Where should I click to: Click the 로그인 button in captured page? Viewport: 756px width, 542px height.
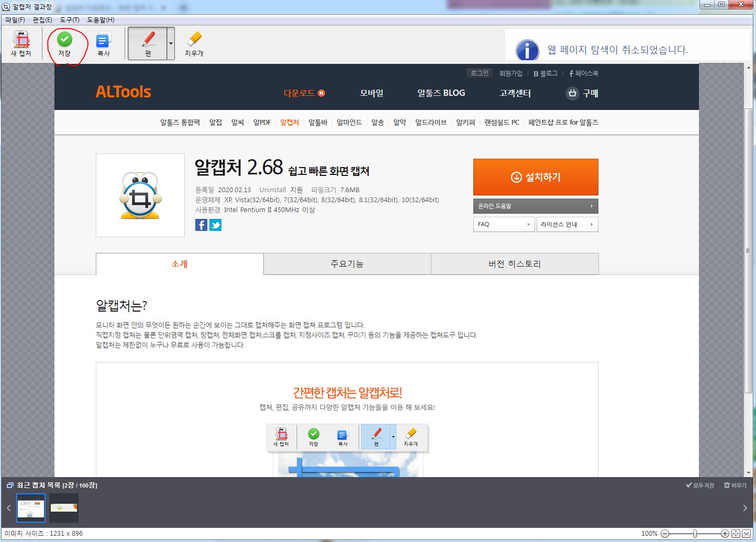480,73
